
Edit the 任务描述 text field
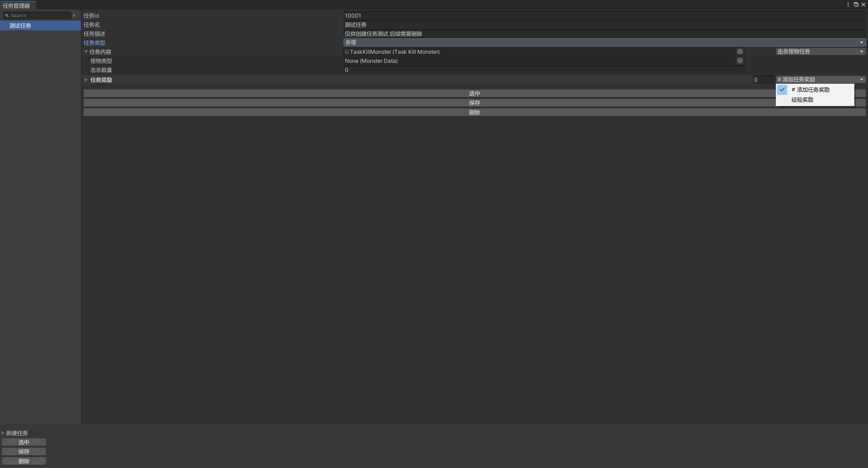[604, 34]
